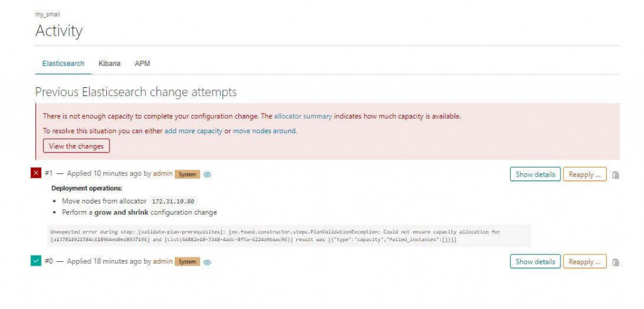Open the Kibana tab
644x309 pixels.
tap(109, 63)
